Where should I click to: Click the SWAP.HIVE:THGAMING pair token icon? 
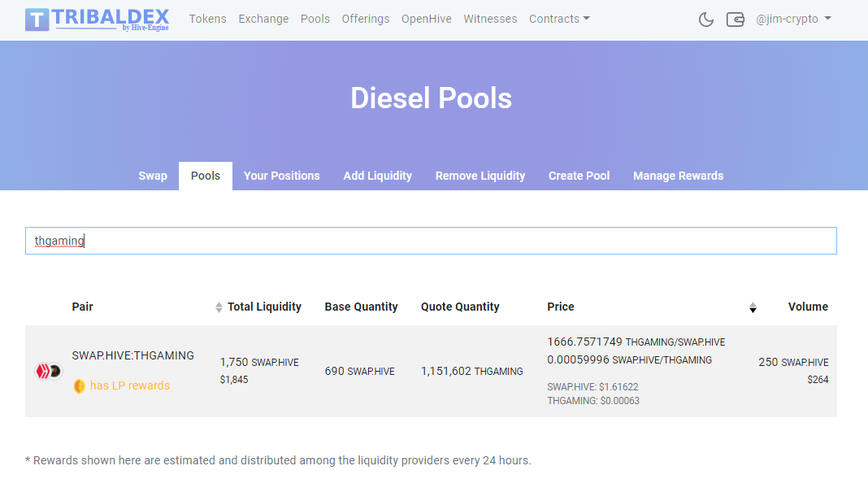click(x=48, y=372)
